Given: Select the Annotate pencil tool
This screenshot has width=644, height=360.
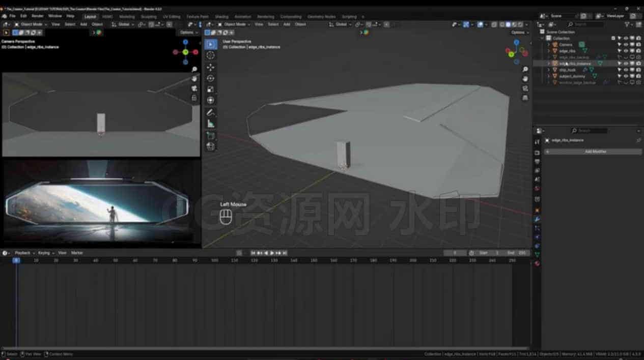Looking at the screenshot, I should (211, 112).
